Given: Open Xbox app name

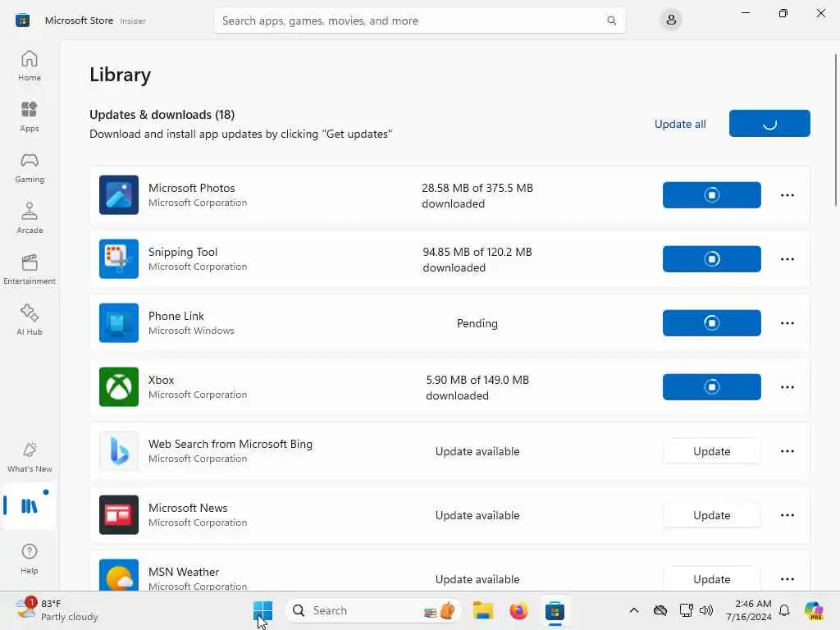Looking at the screenshot, I should (161, 380).
